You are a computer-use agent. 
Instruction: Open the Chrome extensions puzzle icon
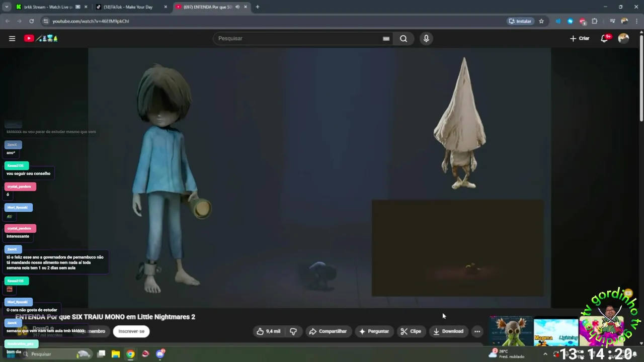coord(595,21)
